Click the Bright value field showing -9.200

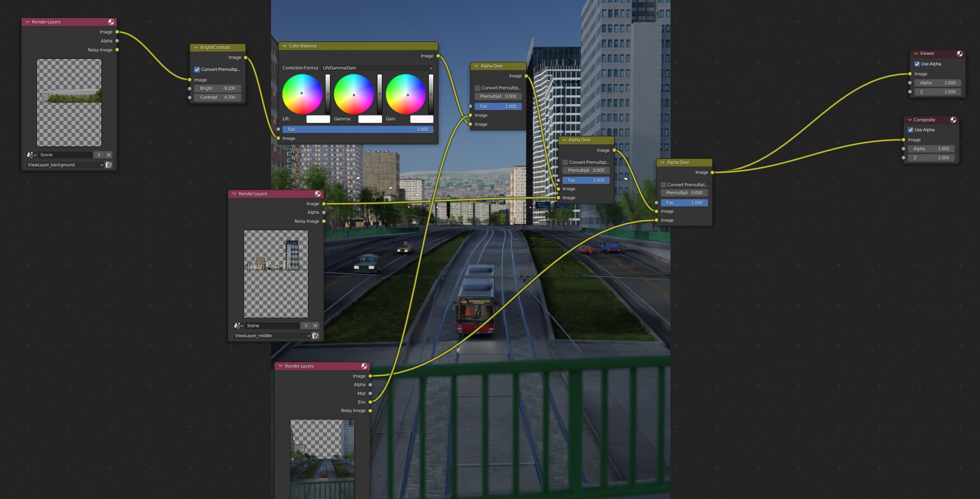[217, 88]
